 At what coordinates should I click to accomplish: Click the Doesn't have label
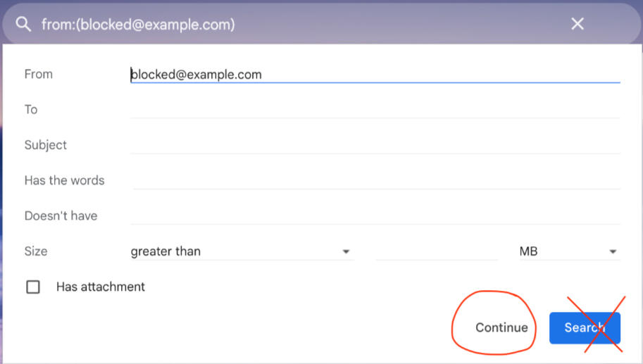click(x=61, y=215)
